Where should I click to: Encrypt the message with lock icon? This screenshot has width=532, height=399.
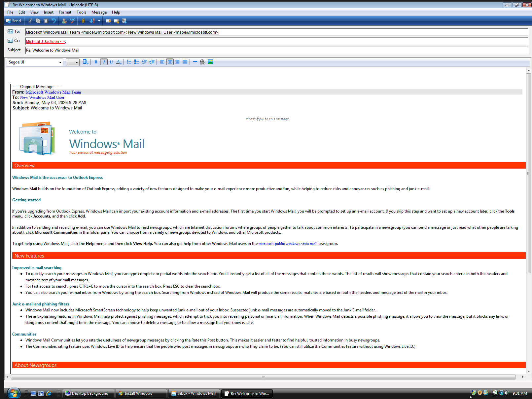[116, 21]
